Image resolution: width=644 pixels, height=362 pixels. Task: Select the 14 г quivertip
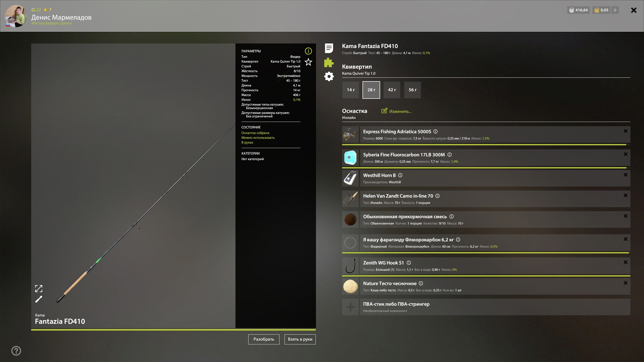[x=351, y=90]
